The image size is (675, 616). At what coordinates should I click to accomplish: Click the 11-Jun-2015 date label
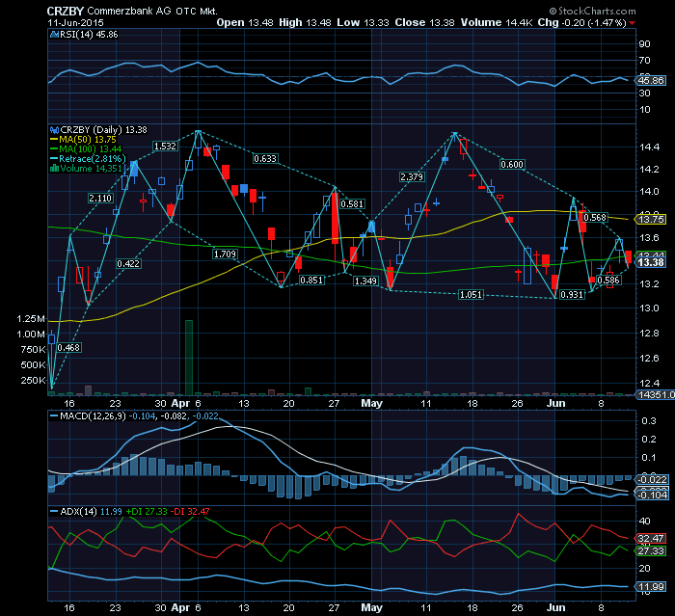pos(75,23)
